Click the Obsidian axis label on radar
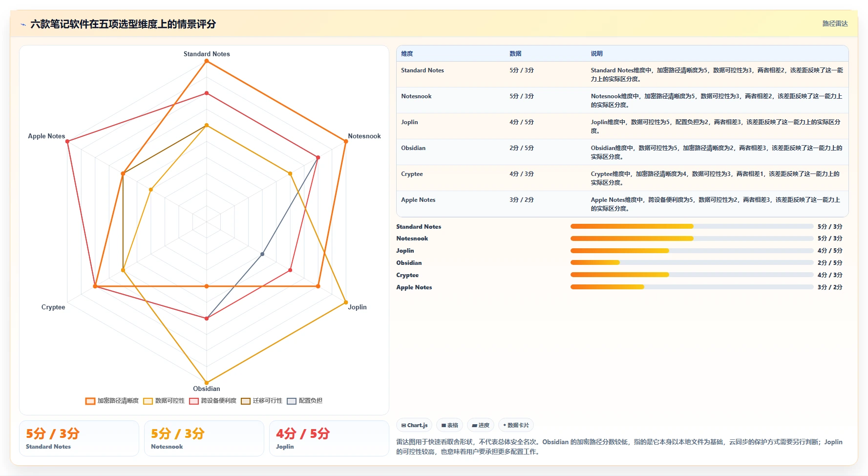This screenshot has width=868, height=476. (x=207, y=389)
